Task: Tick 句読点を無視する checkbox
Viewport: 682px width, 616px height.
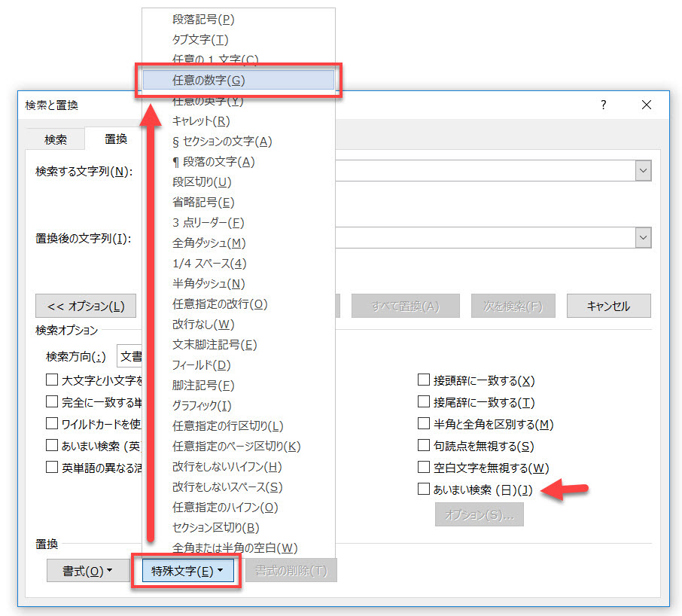Action: (x=423, y=447)
